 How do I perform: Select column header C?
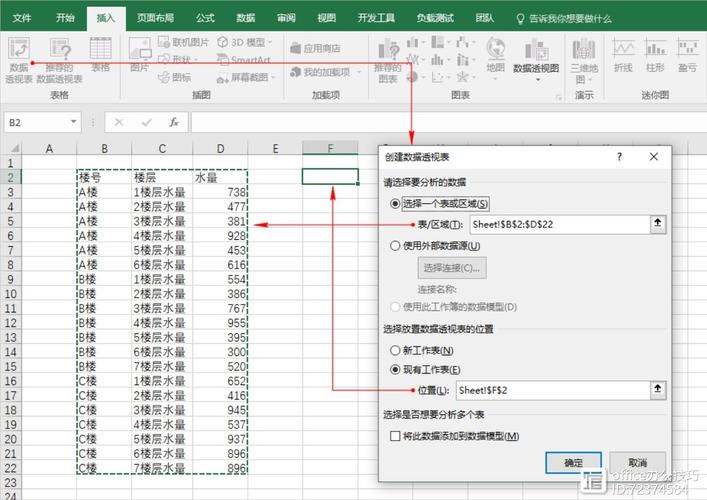coord(162,148)
